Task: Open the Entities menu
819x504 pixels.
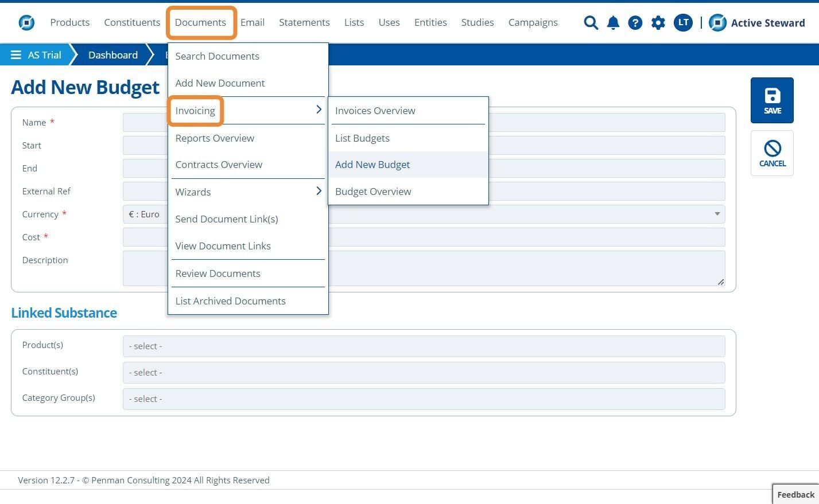Action: (430, 22)
